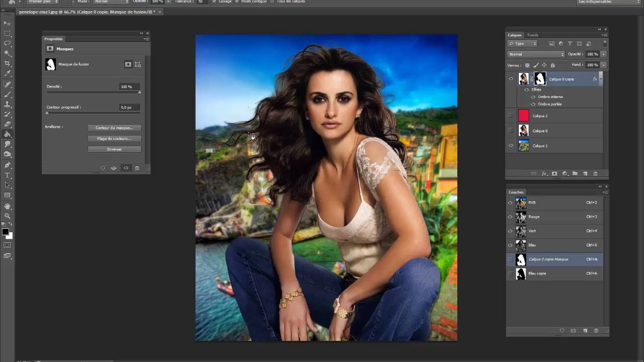Set the foreground color swatch

point(5,232)
